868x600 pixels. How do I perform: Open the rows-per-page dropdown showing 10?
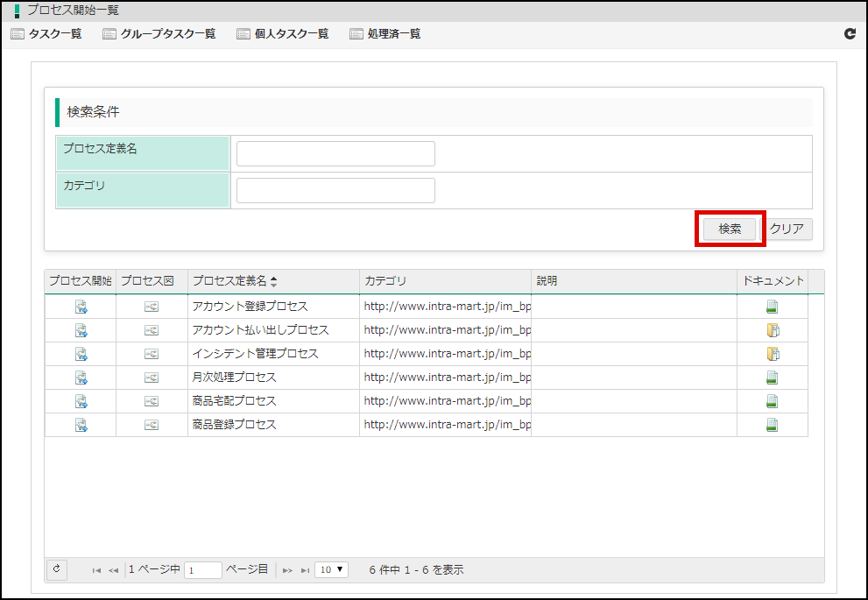(x=331, y=569)
